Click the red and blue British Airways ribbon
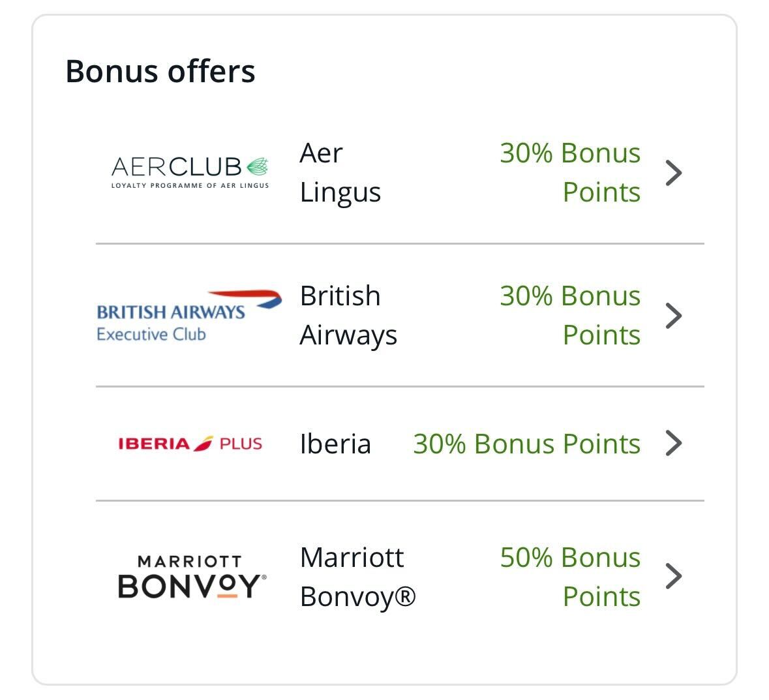 coord(249,299)
